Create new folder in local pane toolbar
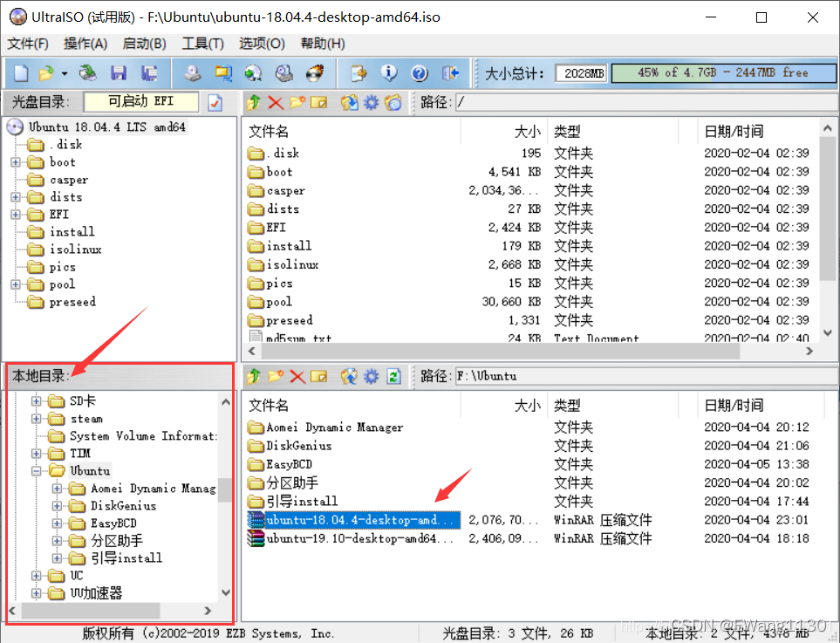This screenshot has height=643, width=840. point(276,376)
